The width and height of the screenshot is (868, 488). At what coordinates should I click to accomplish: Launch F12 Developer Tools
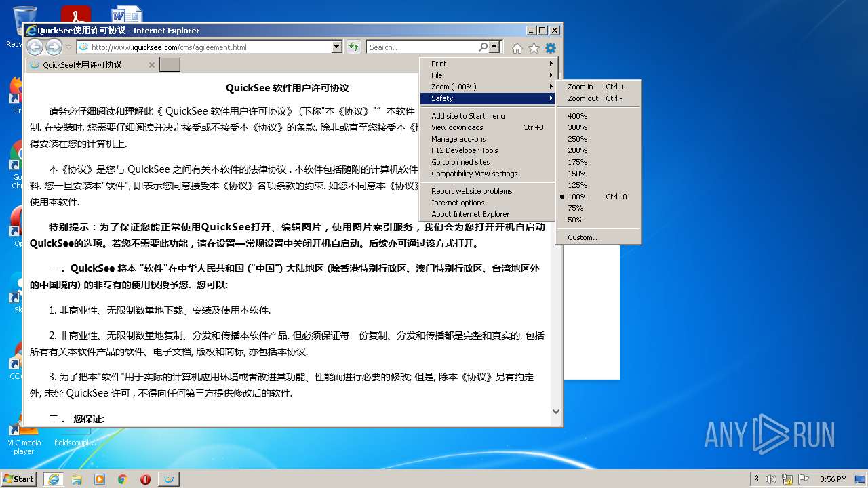click(488, 150)
